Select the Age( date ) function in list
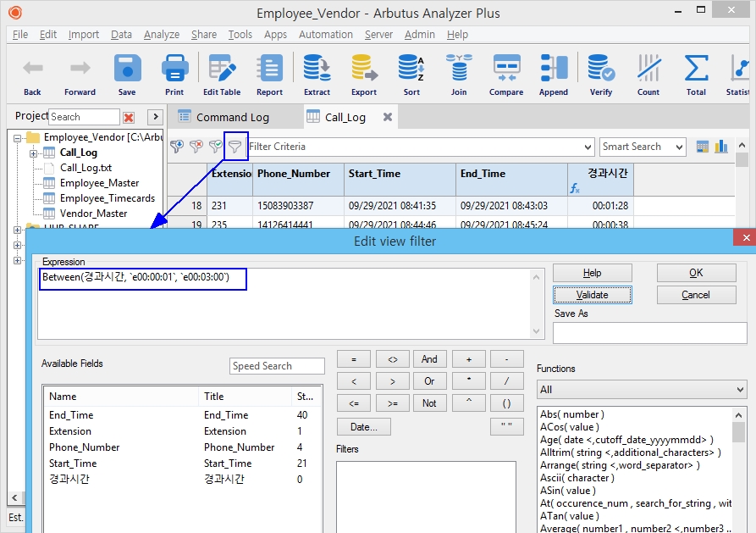The image size is (756, 533). coord(626,440)
